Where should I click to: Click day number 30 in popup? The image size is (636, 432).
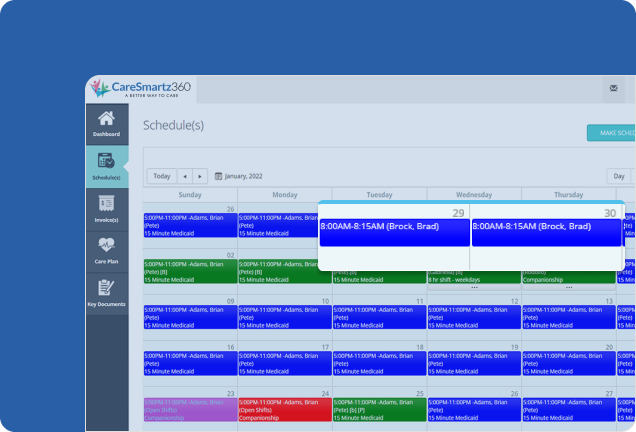[610, 213]
